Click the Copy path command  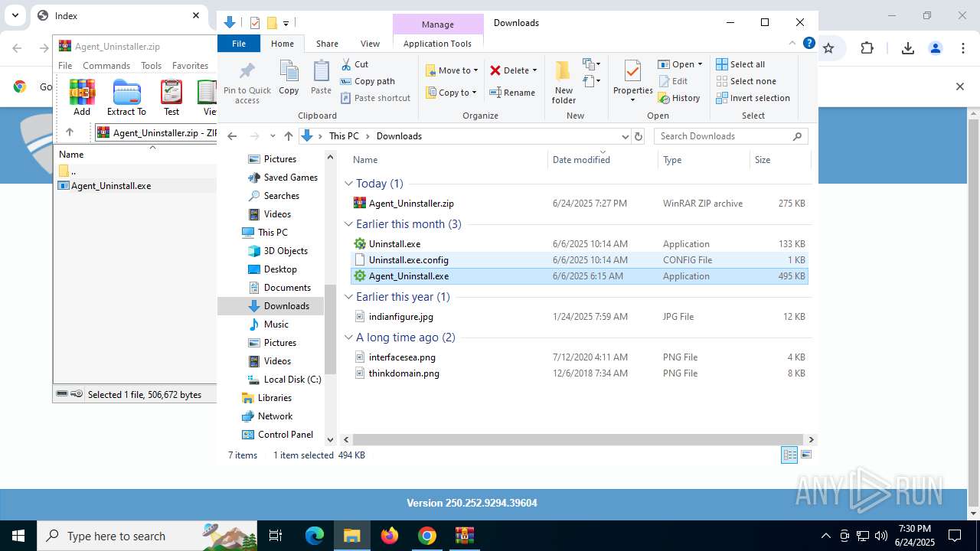[x=367, y=81]
